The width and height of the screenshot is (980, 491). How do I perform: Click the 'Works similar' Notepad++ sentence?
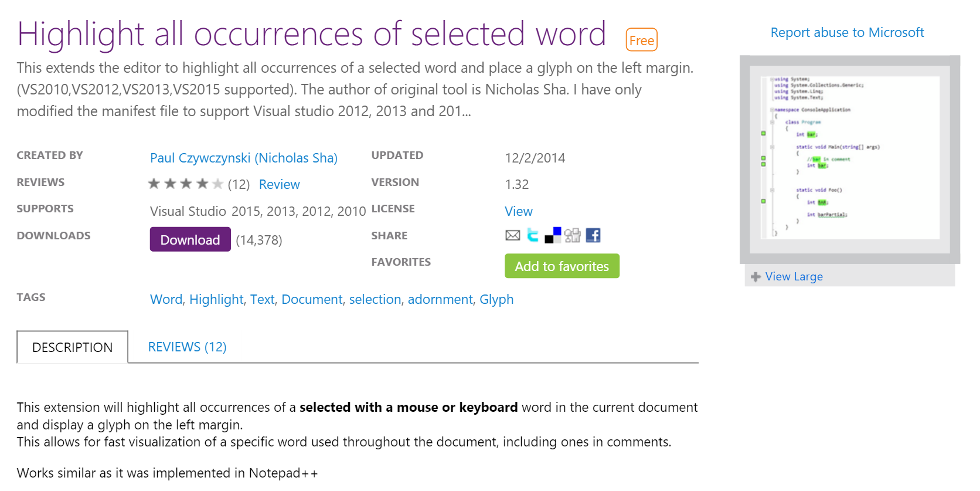tap(167, 473)
